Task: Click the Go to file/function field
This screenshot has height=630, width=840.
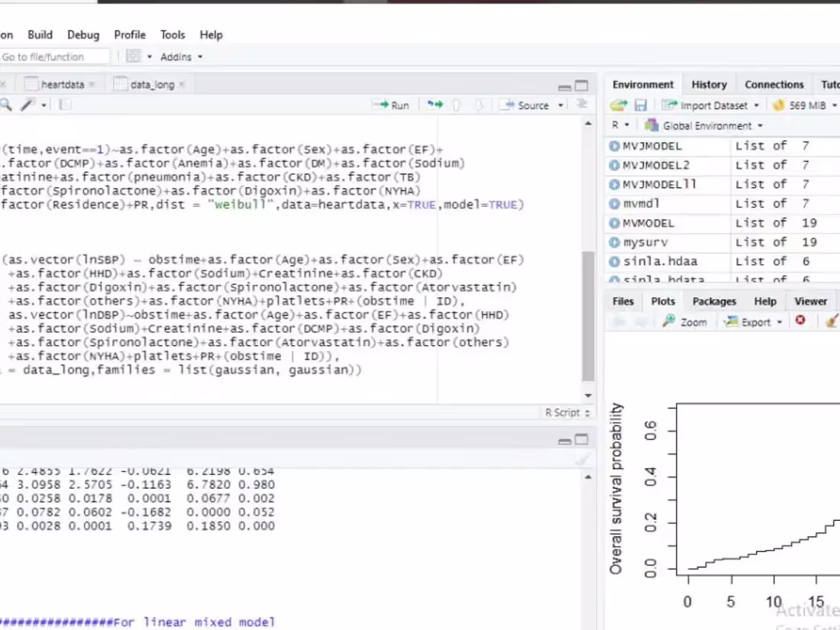Action: click(x=52, y=57)
